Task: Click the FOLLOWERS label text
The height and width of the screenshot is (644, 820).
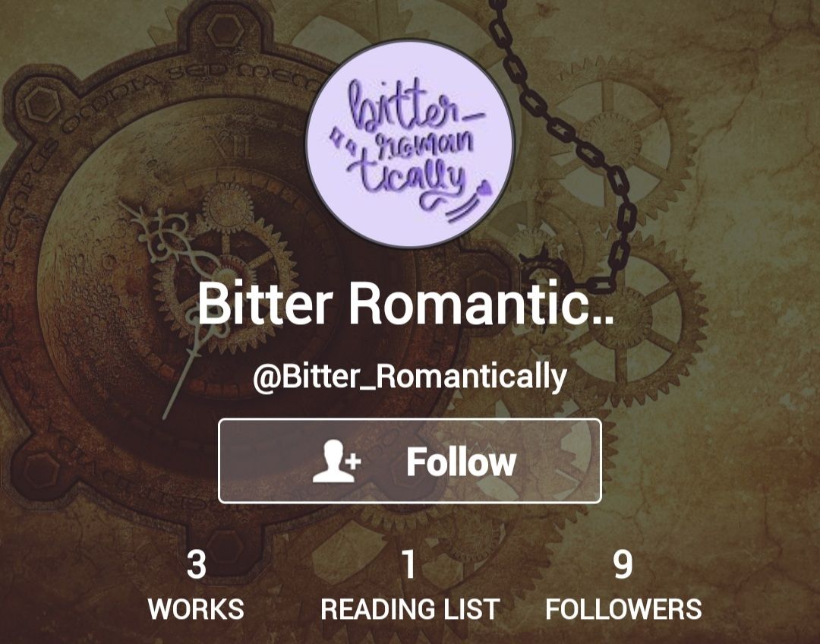Action: [x=623, y=610]
